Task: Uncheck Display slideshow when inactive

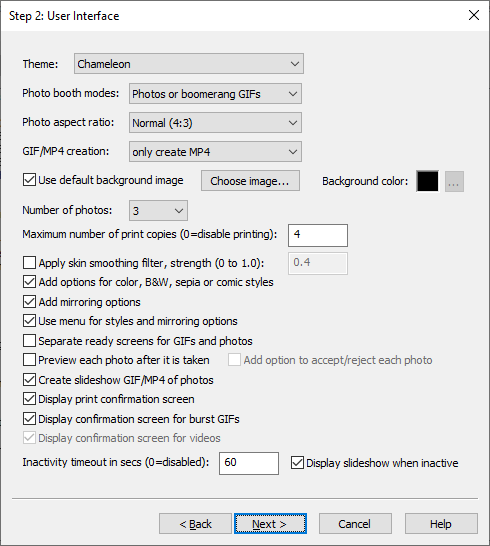Action: [x=297, y=463]
